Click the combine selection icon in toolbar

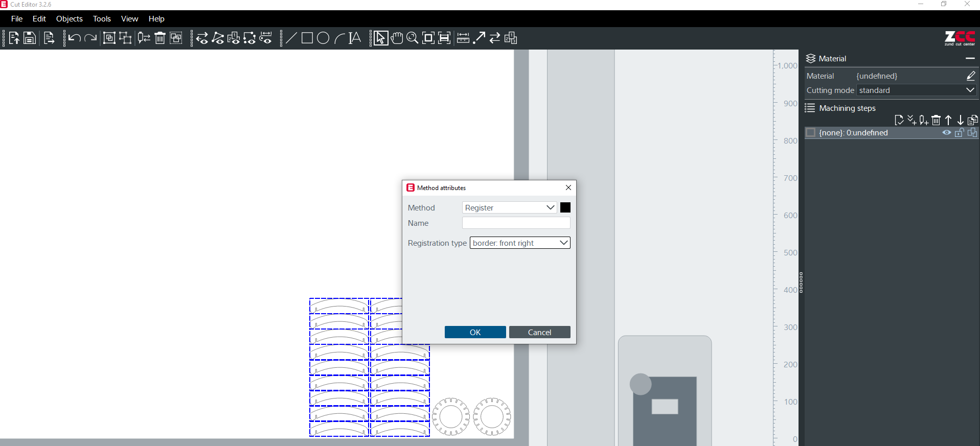176,38
